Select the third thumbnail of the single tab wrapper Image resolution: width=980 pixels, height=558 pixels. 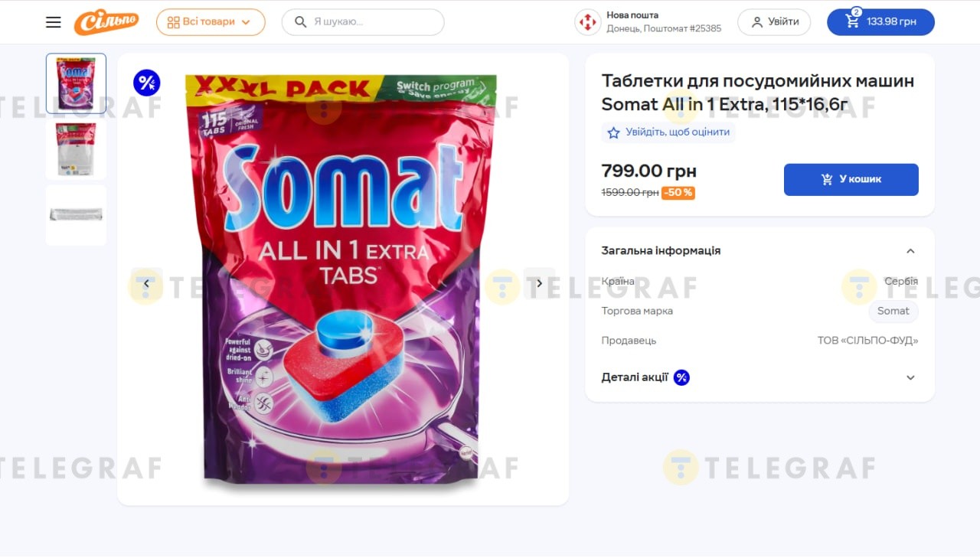click(76, 215)
